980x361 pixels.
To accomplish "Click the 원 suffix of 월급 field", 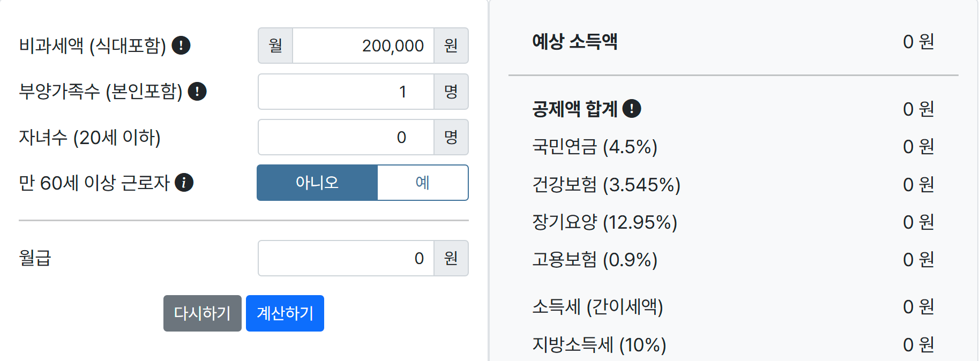I will pyautogui.click(x=451, y=258).
